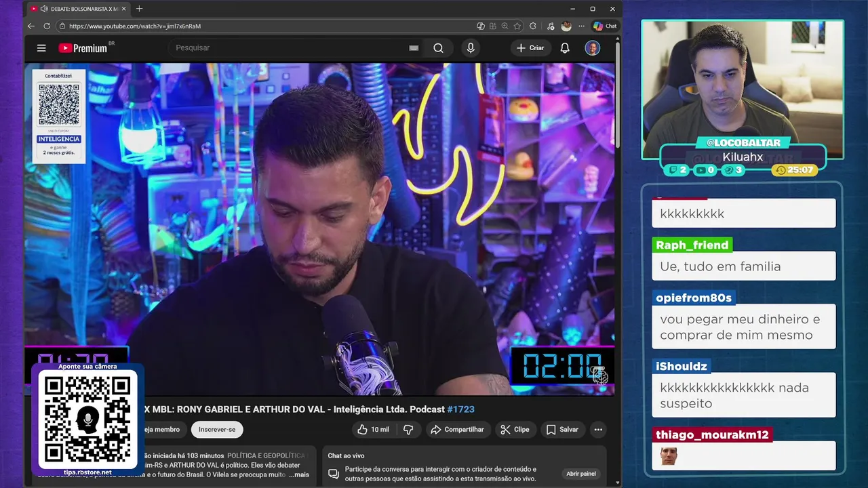Image resolution: width=868 pixels, height=488 pixels.
Task: Click the @LOCOBALTAR label
Action: tap(743, 143)
